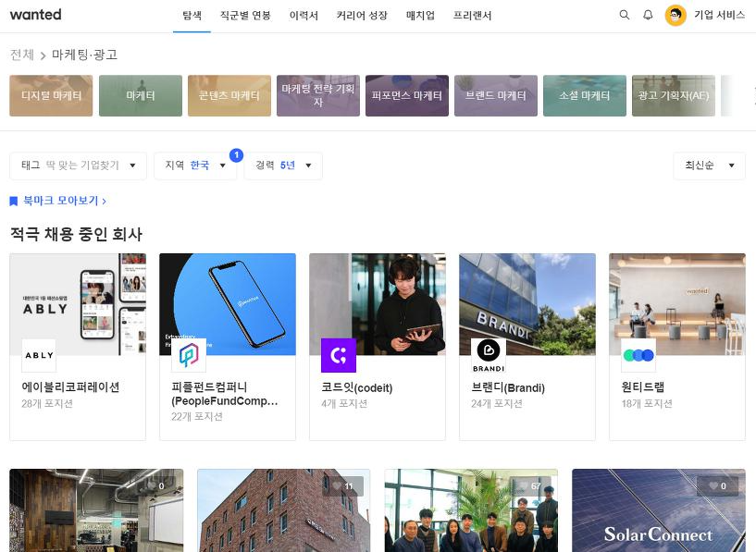This screenshot has width=756, height=552.
Task: Click the wanted logo
Action: [x=36, y=15]
